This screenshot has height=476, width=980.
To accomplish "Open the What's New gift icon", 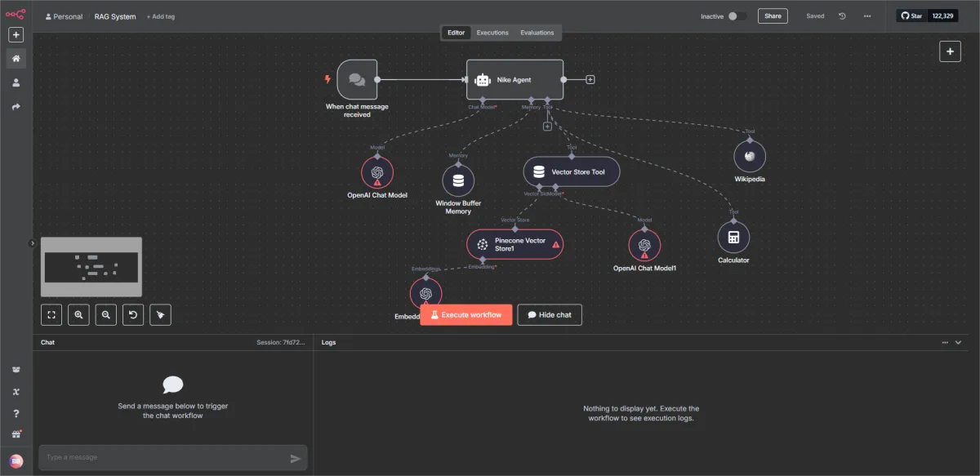I will click(16, 434).
